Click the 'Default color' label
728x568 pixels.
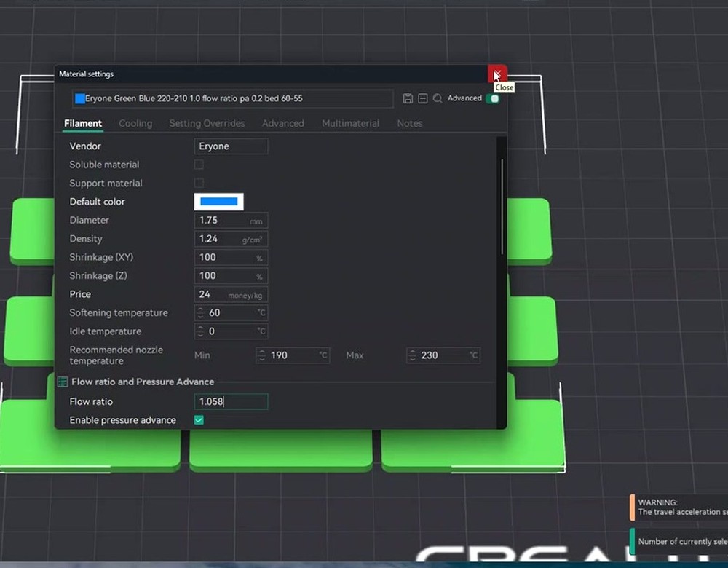tap(97, 202)
